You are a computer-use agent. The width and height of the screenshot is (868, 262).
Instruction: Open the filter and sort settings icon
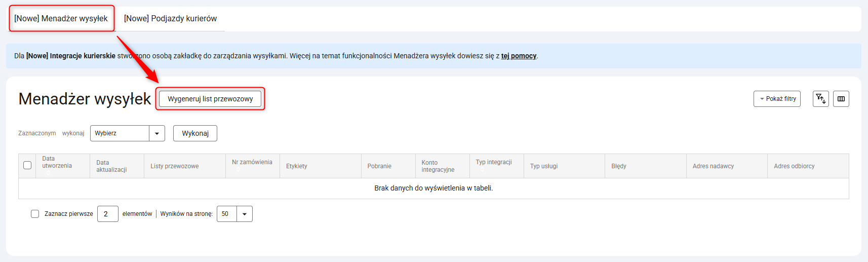[x=820, y=99]
